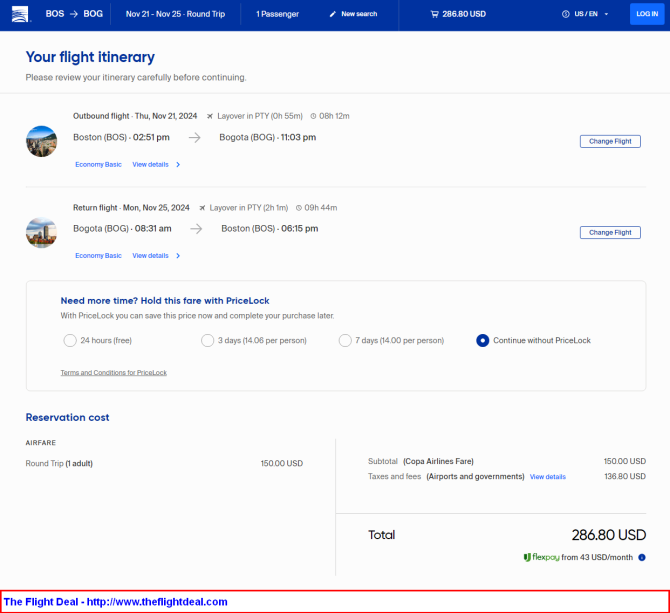Click 'Subtotal (Copa Airlines Fare)' label

pyautogui.click(x=420, y=461)
